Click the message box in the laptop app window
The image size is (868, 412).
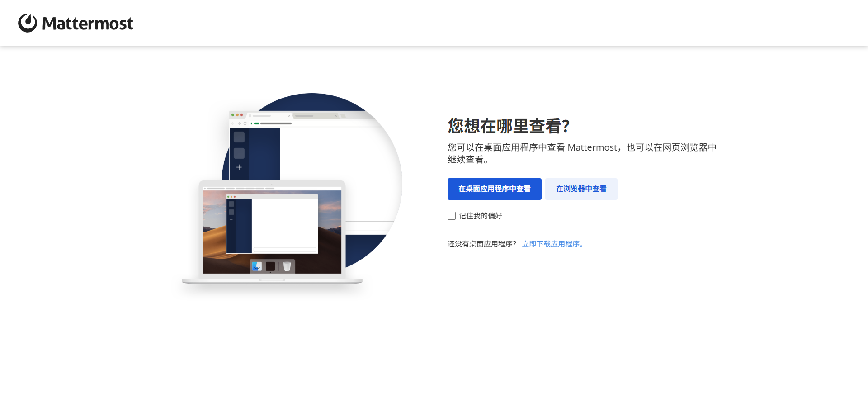coord(285,250)
